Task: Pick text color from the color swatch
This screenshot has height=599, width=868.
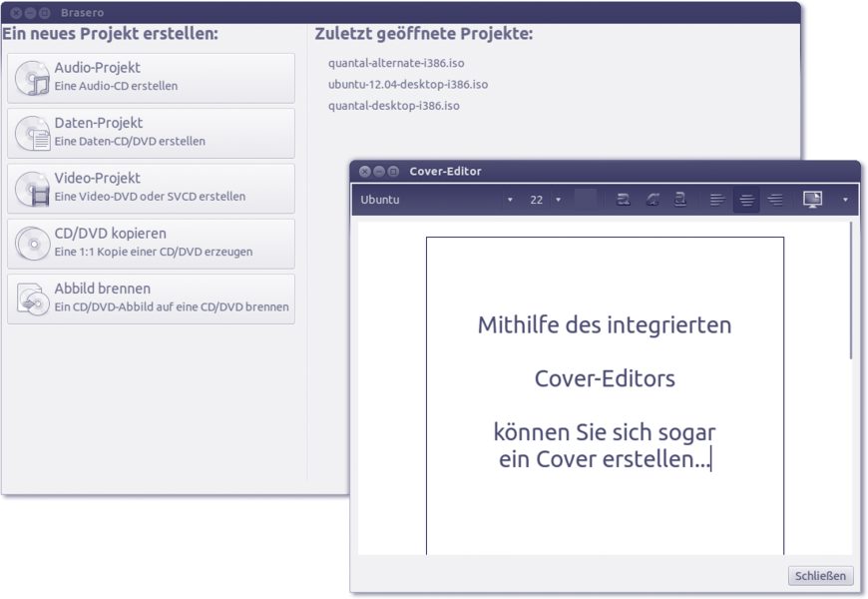Action: click(x=587, y=200)
